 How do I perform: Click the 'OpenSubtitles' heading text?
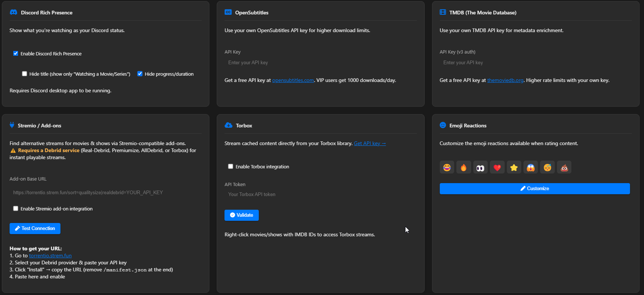tap(252, 13)
